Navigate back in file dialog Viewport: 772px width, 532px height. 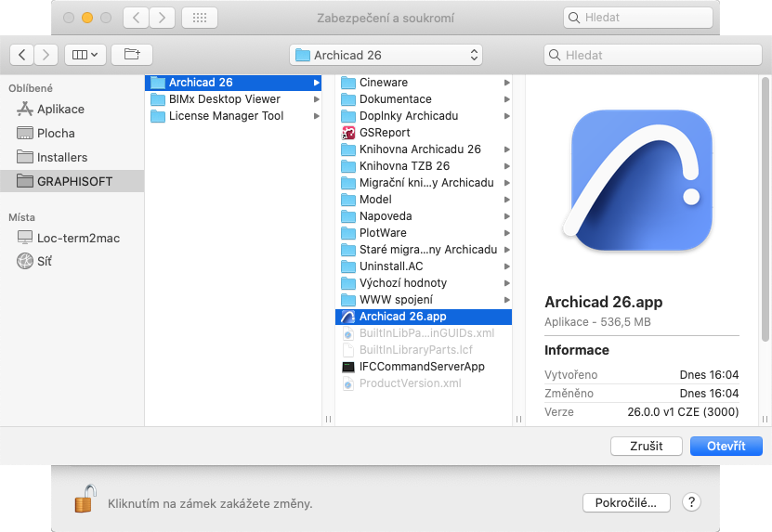21,55
